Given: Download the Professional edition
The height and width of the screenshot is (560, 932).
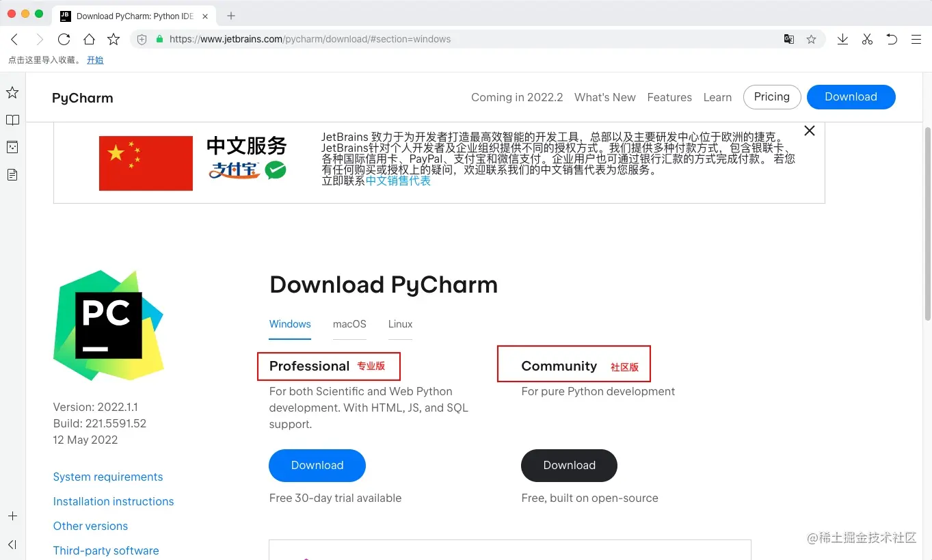Looking at the screenshot, I should click(317, 466).
